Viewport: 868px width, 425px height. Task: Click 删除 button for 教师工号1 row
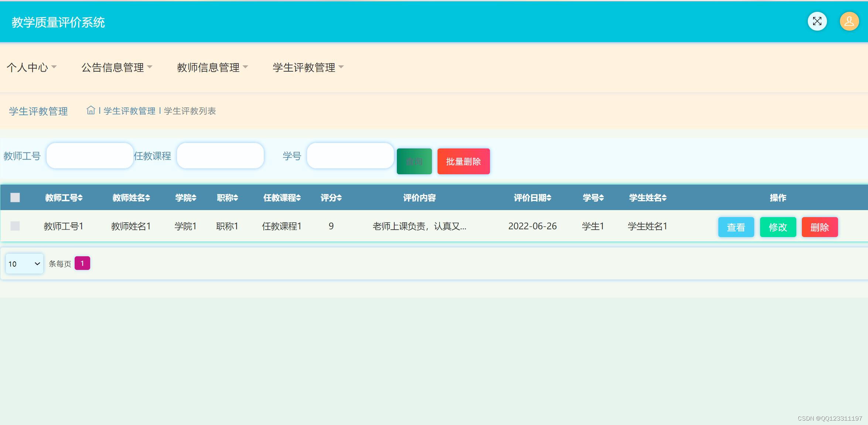click(820, 227)
